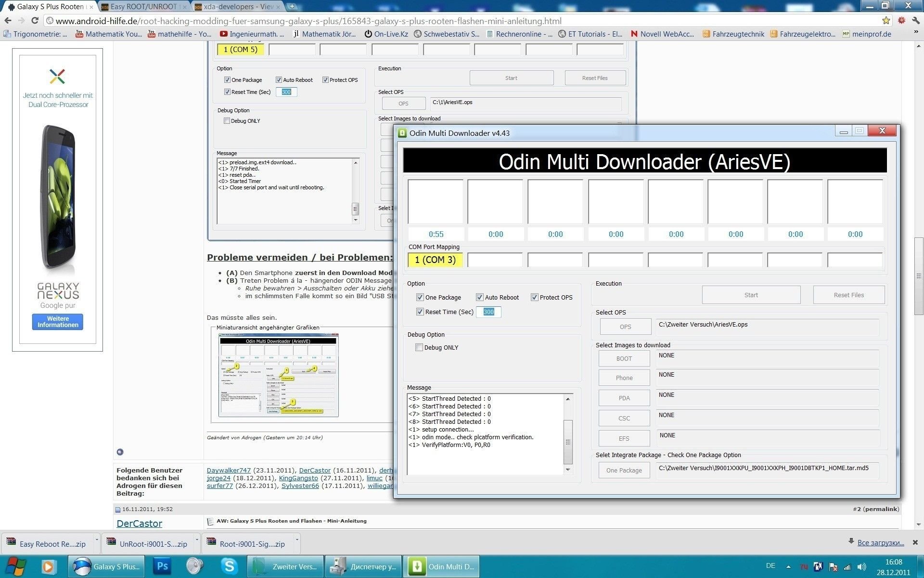Toggle Reset Time (Sec) checkbox in Odin window
The image size is (924, 578).
420,312
